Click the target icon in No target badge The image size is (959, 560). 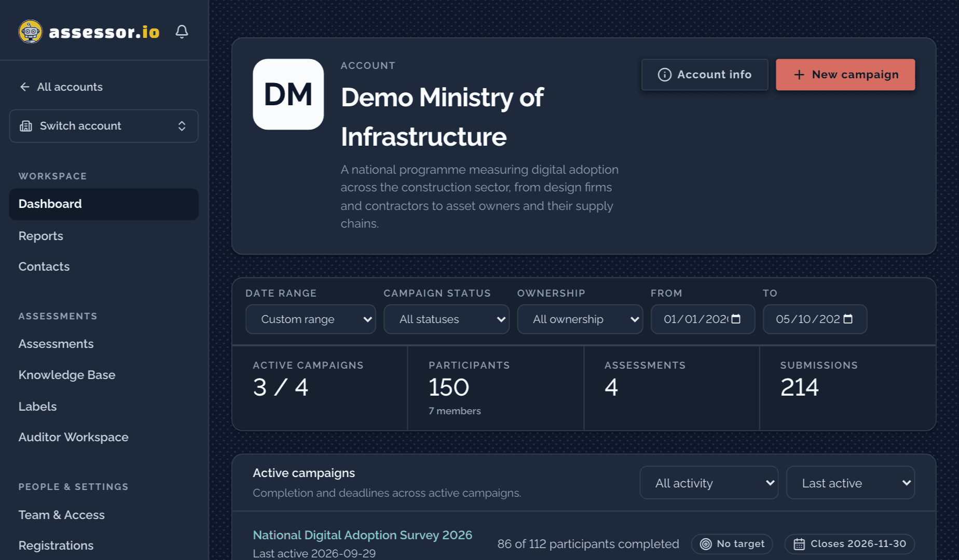pos(706,544)
